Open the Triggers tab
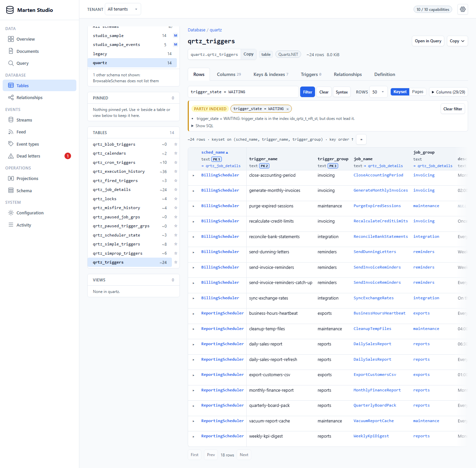Viewport: 476px width, 468px height. [x=311, y=74]
